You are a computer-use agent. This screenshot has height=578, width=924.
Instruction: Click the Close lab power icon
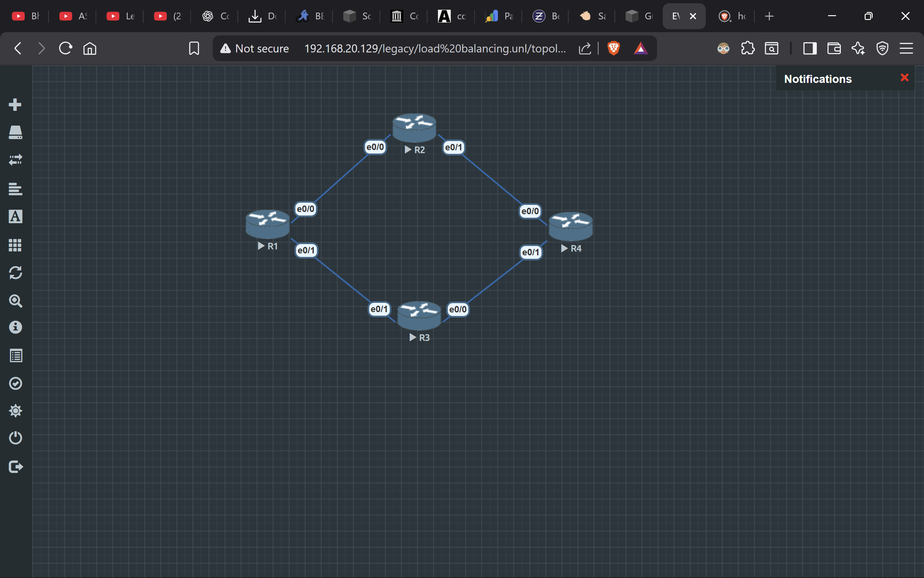[15, 438]
